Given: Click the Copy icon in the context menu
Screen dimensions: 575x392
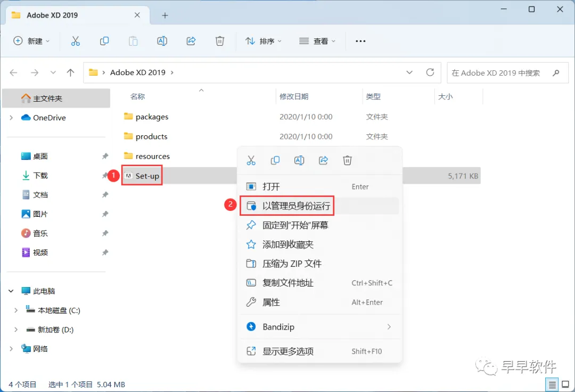Looking at the screenshot, I should coord(275,160).
